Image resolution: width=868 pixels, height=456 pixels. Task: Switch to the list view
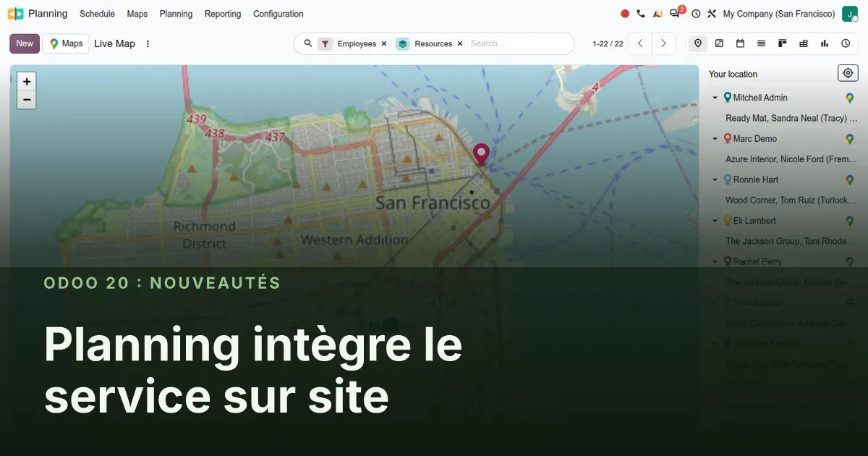(761, 43)
